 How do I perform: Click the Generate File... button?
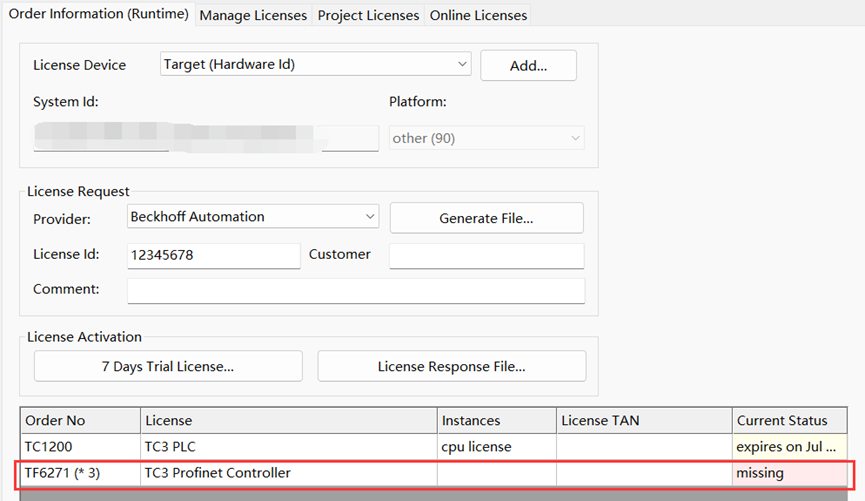(x=487, y=218)
